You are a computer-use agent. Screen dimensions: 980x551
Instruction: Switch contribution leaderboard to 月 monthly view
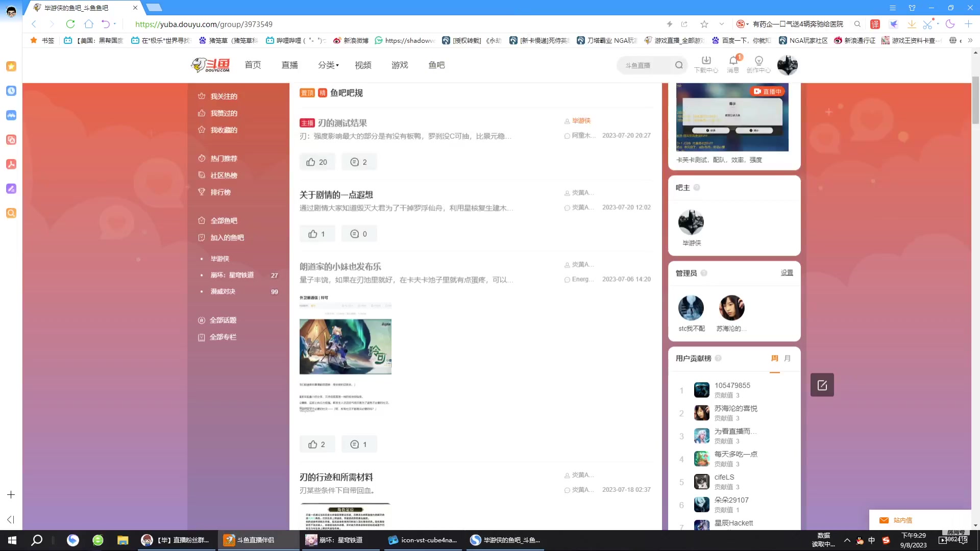tap(787, 358)
